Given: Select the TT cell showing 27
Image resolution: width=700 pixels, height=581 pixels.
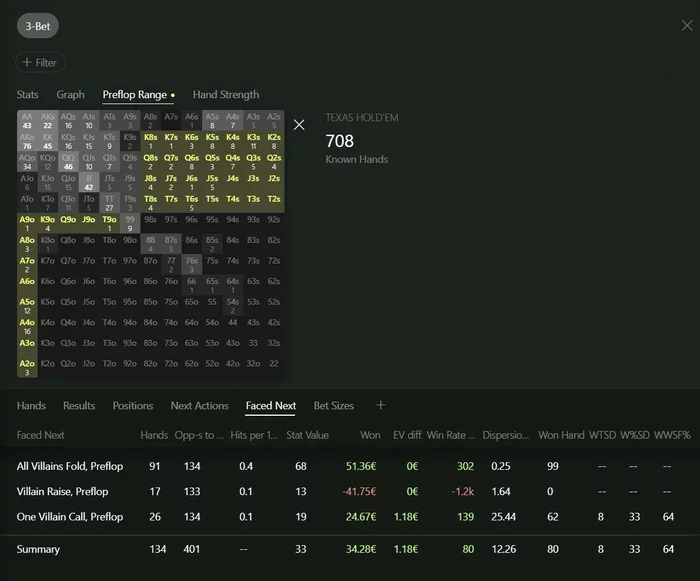Looking at the screenshot, I should 109,203.
